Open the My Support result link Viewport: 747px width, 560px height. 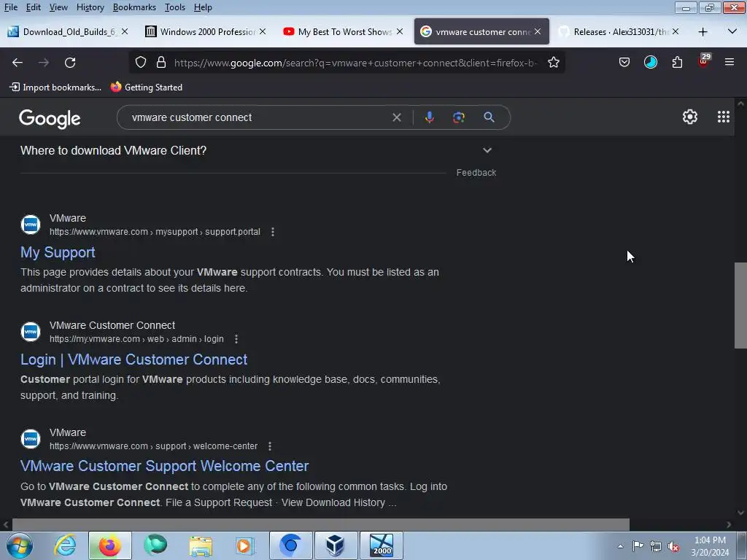(58, 252)
